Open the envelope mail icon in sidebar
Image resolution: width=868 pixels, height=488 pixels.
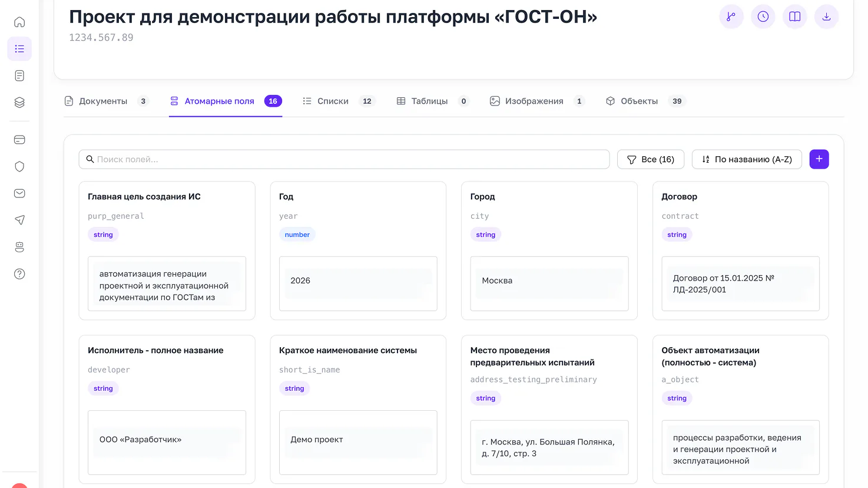(19, 193)
